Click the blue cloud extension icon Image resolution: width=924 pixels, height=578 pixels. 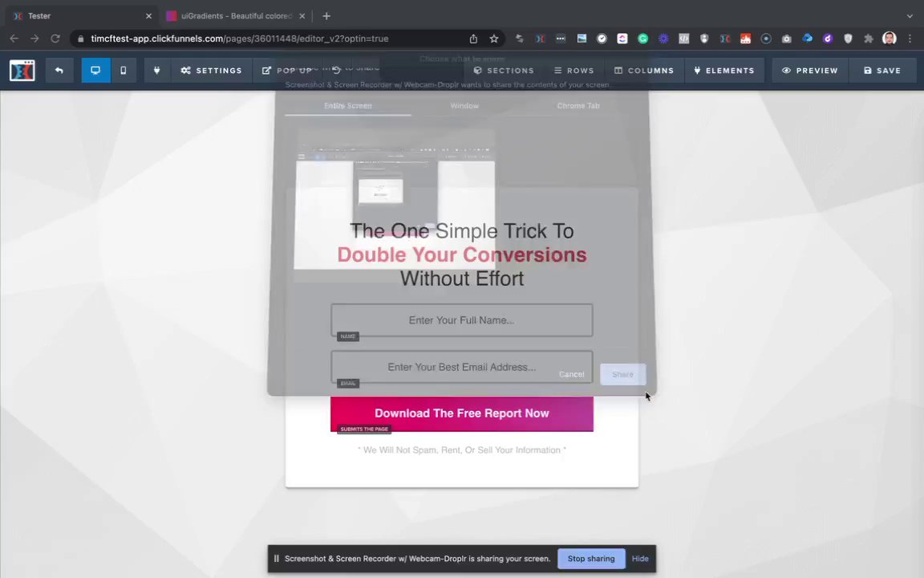(808, 39)
